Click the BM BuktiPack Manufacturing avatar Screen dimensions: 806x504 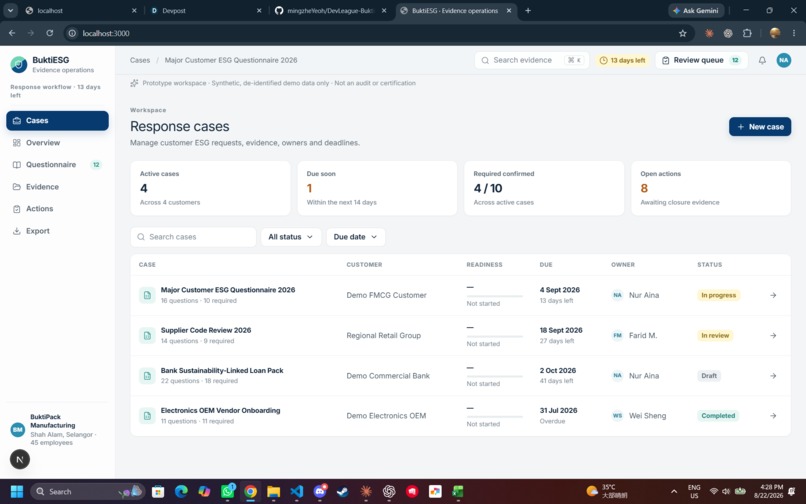(x=17, y=429)
